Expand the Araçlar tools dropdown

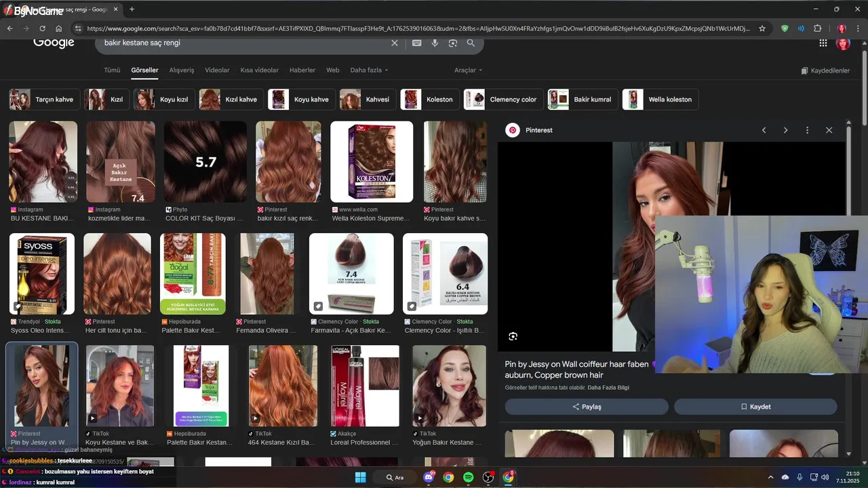point(469,70)
